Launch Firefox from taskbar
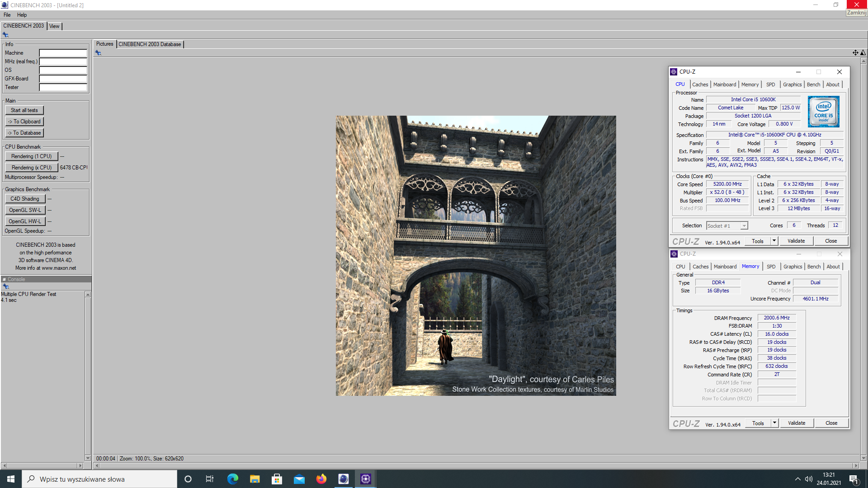The height and width of the screenshot is (488, 868). click(x=321, y=479)
